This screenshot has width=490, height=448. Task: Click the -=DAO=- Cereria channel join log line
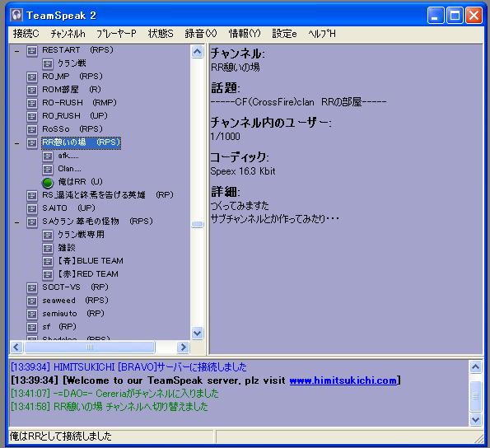tap(114, 394)
